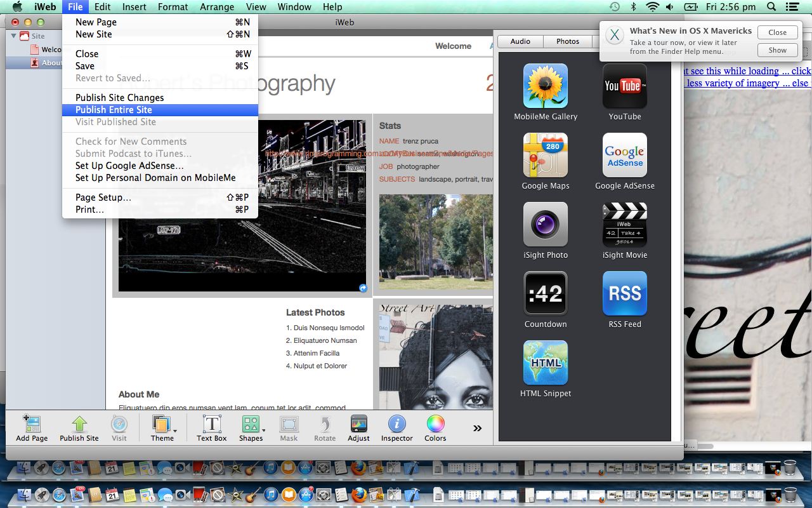This screenshot has height=508, width=812.
Task: Choose New Site from File menu
Action: coord(160,34)
